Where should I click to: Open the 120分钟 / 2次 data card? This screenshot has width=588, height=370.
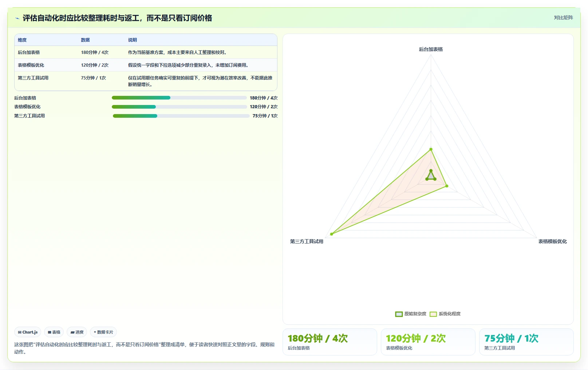coord(428,342)
